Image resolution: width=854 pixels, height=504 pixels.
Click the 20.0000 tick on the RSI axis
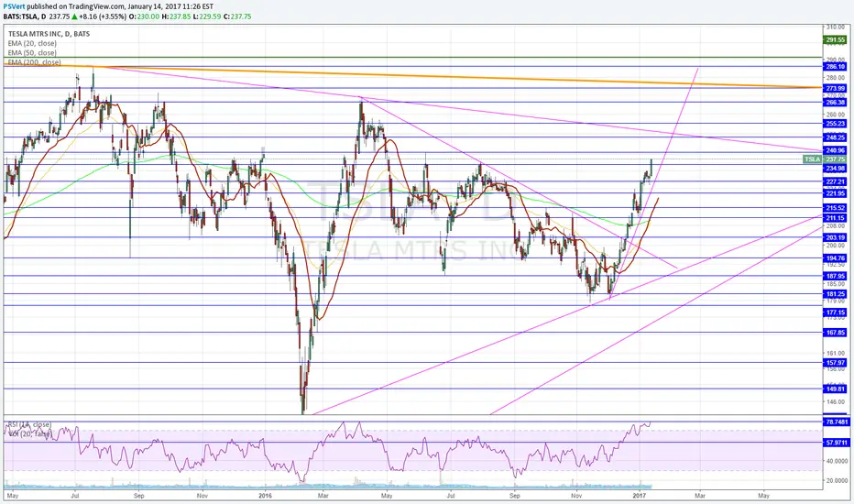pos(837,480)
